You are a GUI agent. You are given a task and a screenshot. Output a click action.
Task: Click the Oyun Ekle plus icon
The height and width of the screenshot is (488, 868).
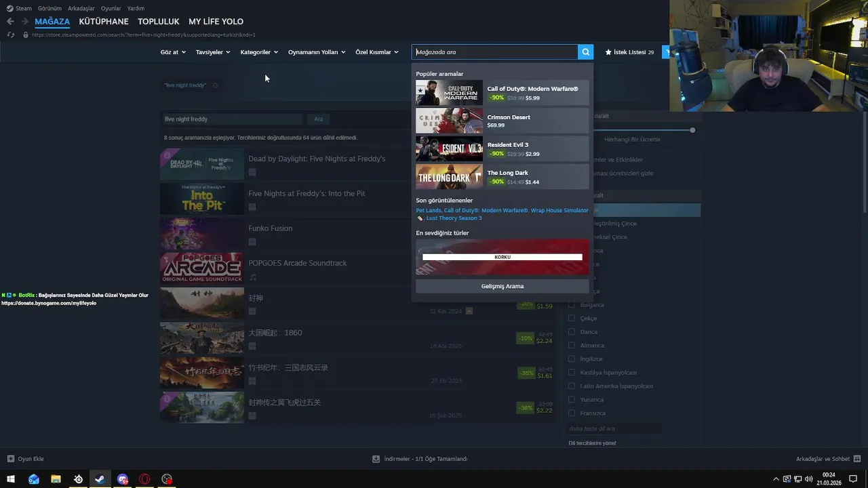10,459
